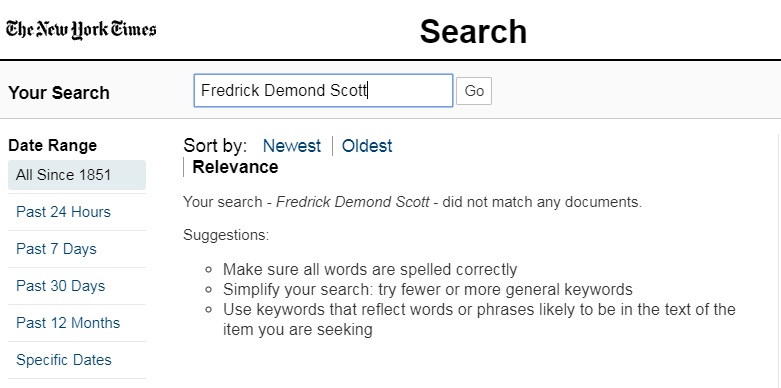
Task: Choose the Past 30 Days range
Action: pos(61,286)
